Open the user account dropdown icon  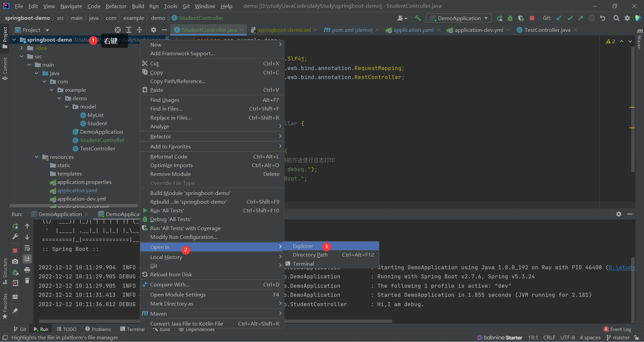402,18
